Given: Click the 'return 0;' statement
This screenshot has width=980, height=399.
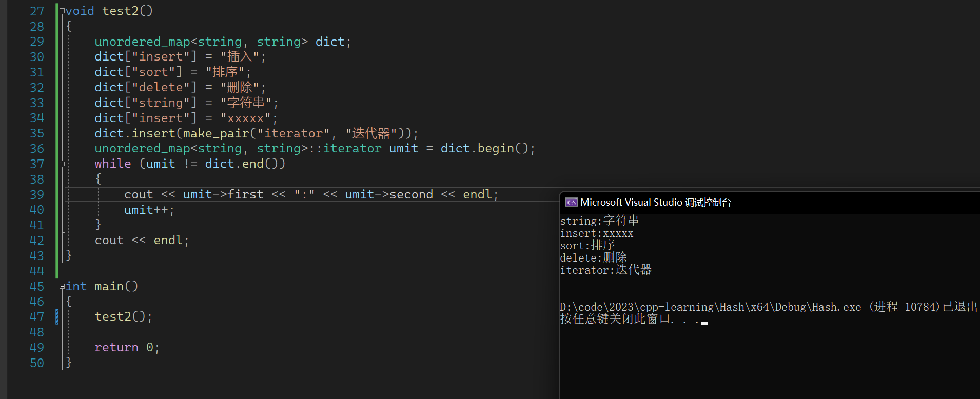Looking at the screenshot, I should (127, 347).
